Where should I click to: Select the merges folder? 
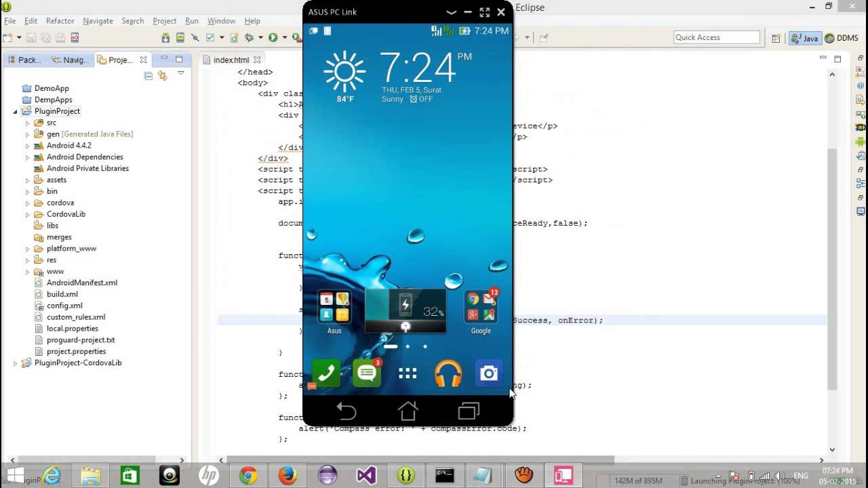[59, 237]
